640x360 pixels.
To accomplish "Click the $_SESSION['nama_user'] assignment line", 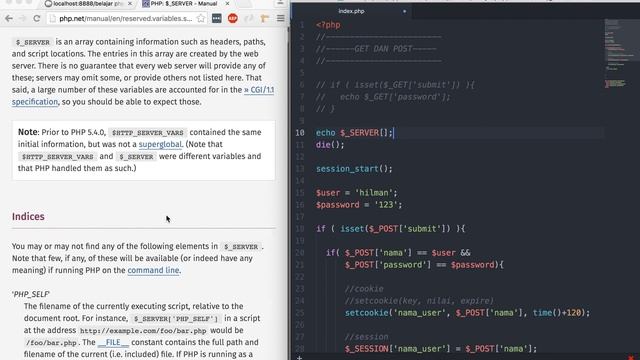I will click(441, 349).
